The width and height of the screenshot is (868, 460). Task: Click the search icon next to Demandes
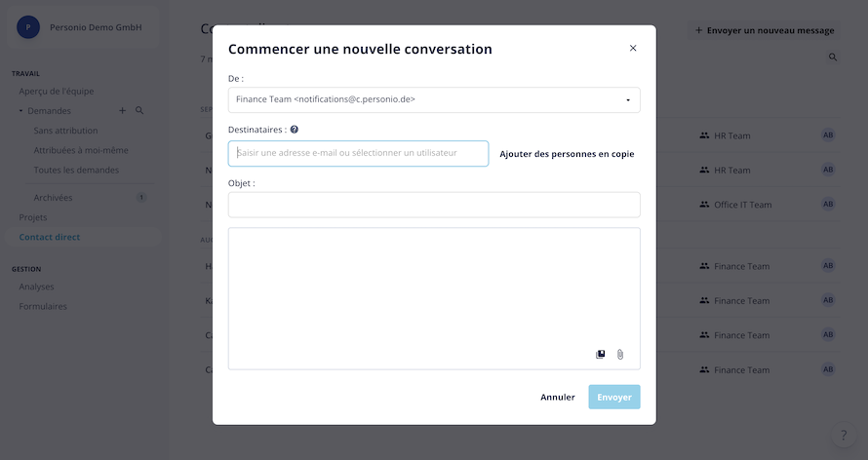(x=139, y=110)
